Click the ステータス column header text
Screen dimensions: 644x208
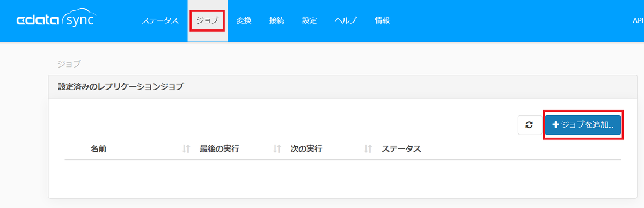click(x=401, y=149)
